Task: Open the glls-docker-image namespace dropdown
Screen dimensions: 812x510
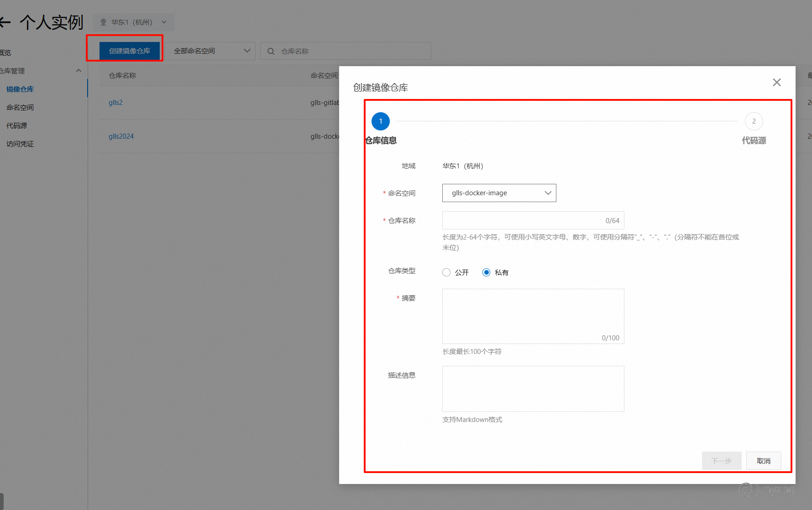Action: point(499,193)
